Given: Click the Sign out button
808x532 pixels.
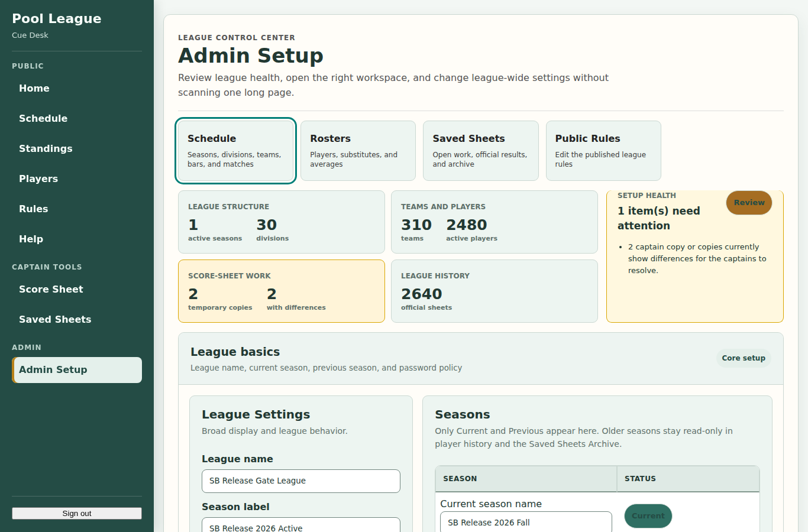Looking at the screenshot, I should tap(77, 513).
